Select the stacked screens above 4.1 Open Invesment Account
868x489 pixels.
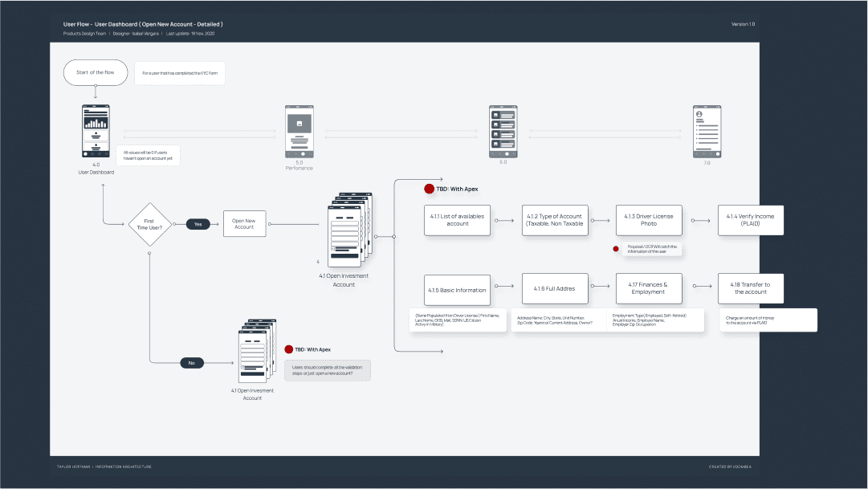[350, 230]
